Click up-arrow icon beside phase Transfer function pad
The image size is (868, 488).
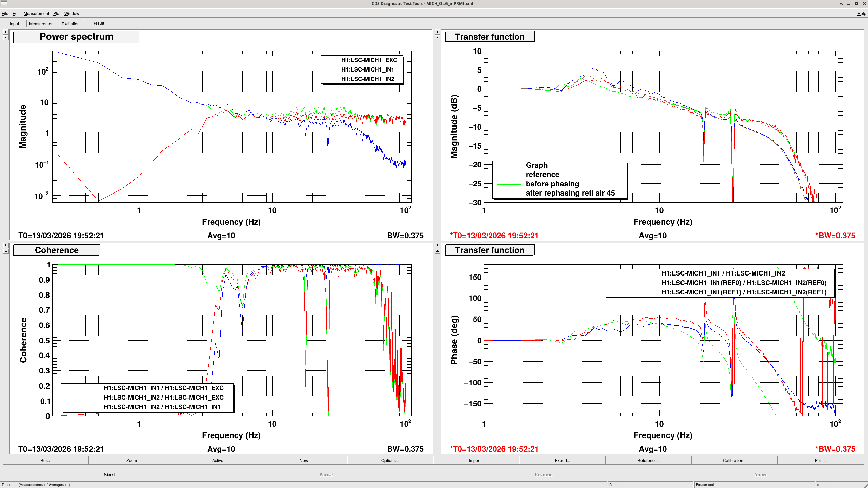437,251
